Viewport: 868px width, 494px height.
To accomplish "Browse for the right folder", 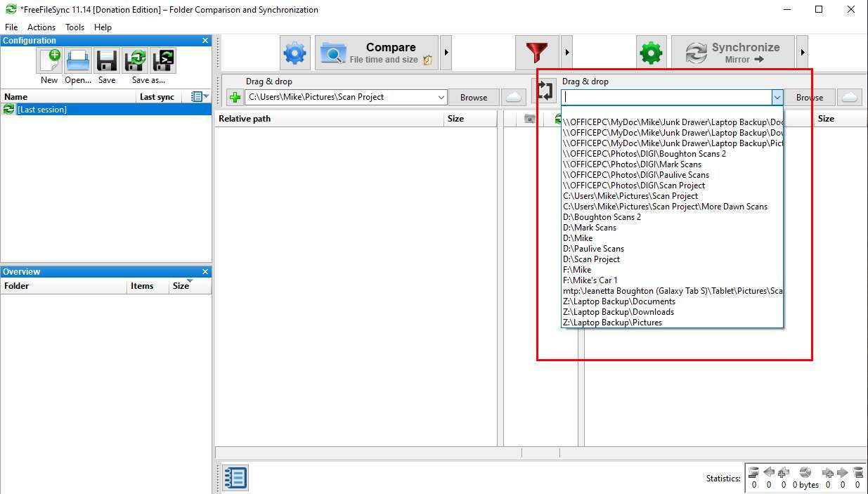I will click(x=810, y=98).
